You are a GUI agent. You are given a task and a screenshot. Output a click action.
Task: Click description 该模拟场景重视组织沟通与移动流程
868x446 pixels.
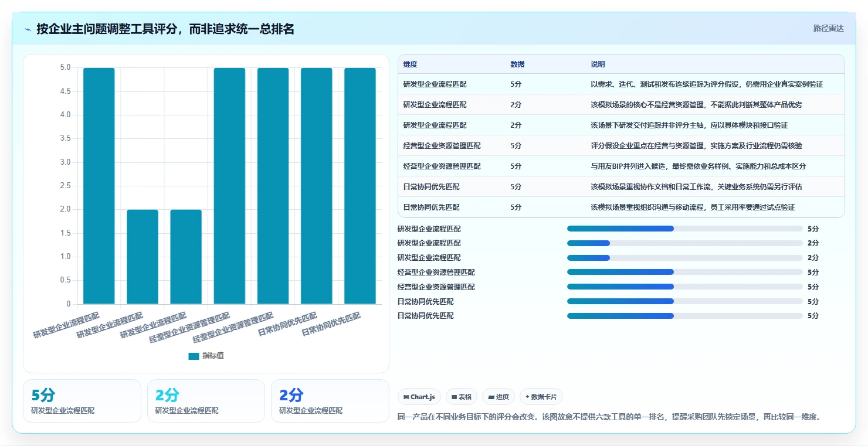[x=693, y=207]
